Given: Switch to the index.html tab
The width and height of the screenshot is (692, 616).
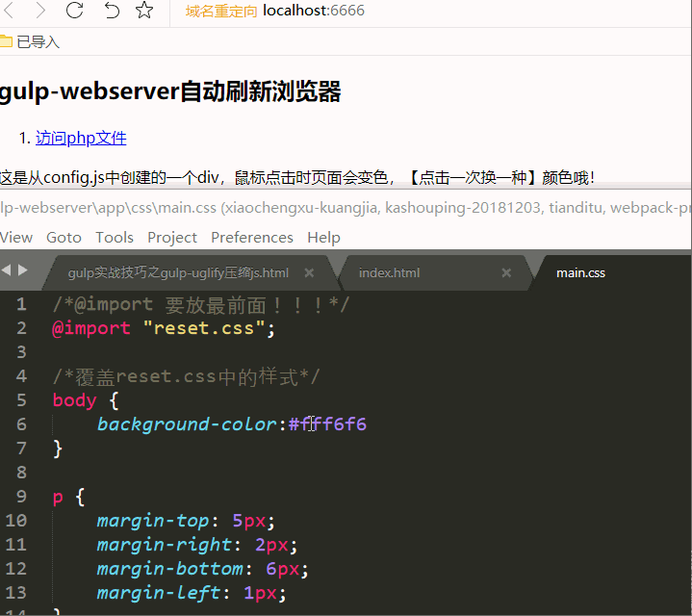Looking at the screenshot, I should (389, 272).
